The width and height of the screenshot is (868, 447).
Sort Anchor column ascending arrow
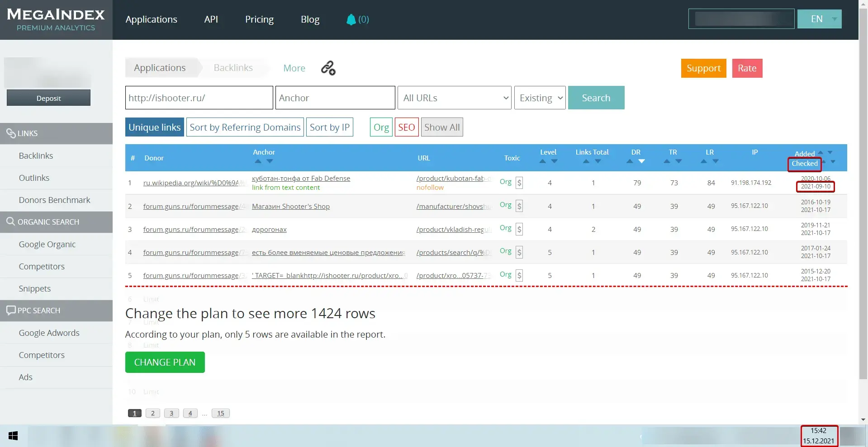coord(258,161)
